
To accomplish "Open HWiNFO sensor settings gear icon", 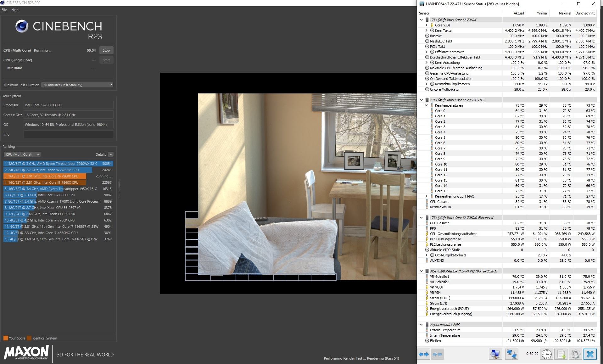I will tap(576, 354).
